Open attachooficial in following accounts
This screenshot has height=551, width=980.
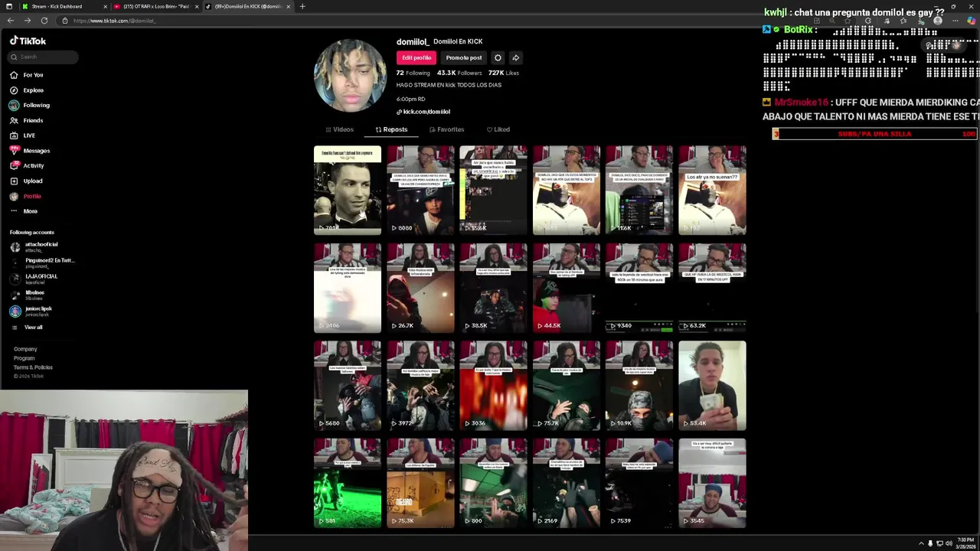coord(34,246)
